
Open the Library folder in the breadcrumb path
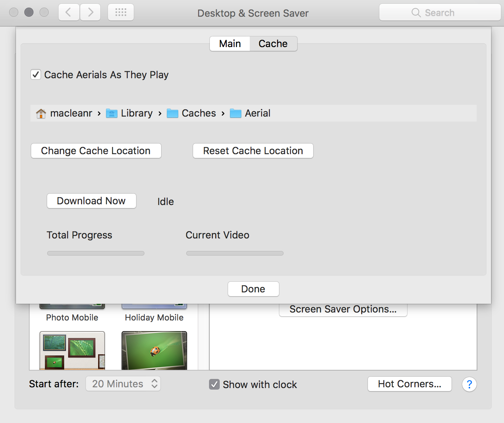click(x=136, y=113)
